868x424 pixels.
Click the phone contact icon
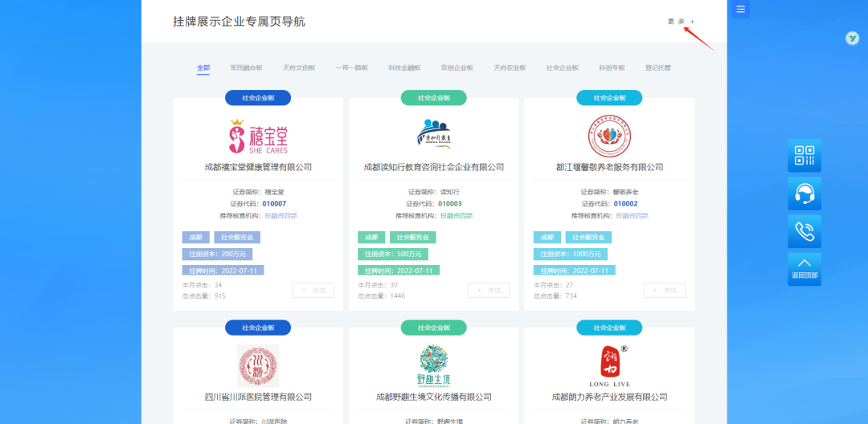pyautogui.click(x=805, y=231)
